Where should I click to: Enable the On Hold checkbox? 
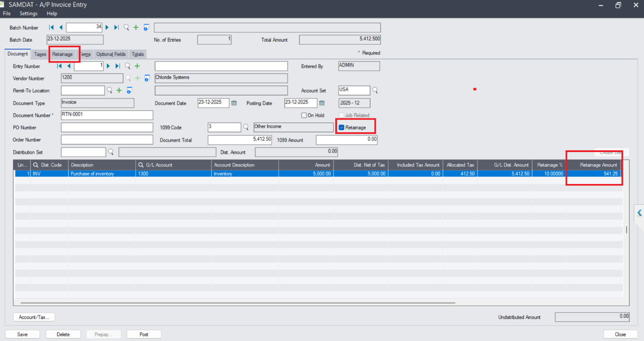tap(304, 116)
